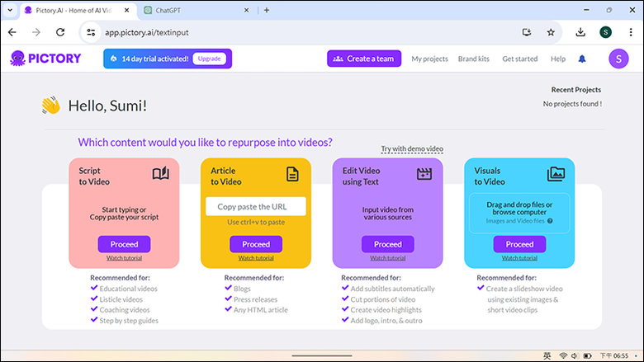Click the system tray clock
Viewport: 644px width, 362px height.
(x=614, y=355)
